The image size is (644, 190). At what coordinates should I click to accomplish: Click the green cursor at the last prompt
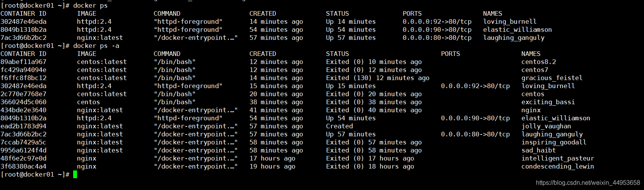(x=75, y=174)
